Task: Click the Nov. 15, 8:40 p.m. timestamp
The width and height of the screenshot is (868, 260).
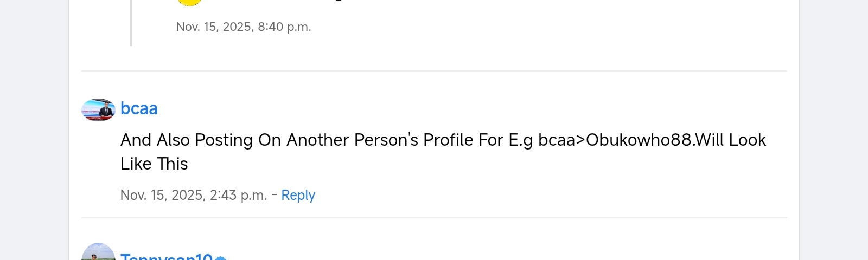Action: coord(244,27)
